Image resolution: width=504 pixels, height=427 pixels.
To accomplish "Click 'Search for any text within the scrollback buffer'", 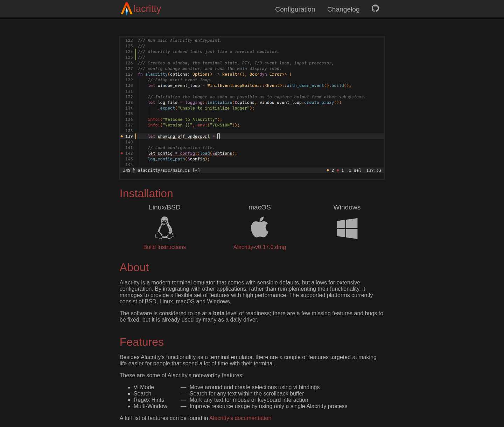I will [x=247, y=394].
